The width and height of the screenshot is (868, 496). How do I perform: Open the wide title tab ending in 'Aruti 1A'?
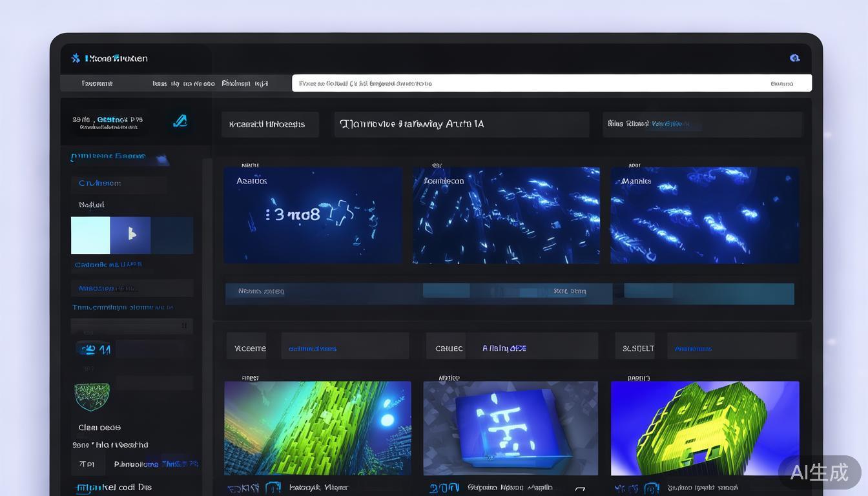461,125
